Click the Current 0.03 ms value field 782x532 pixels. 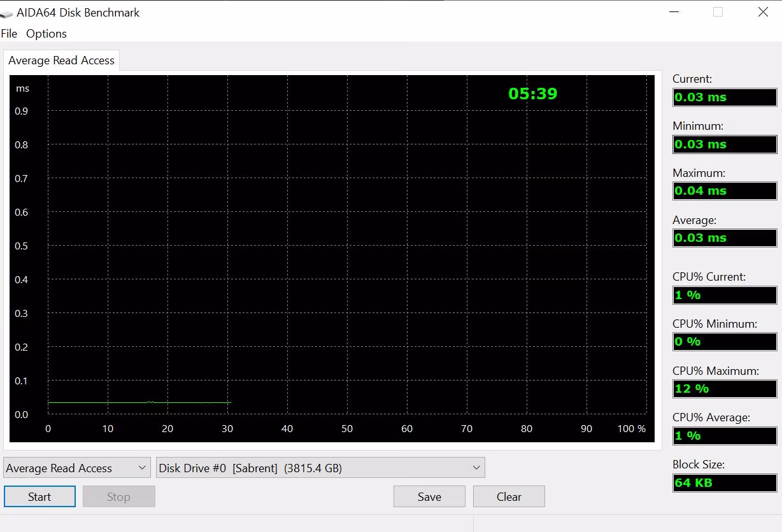tap(725, 97)
